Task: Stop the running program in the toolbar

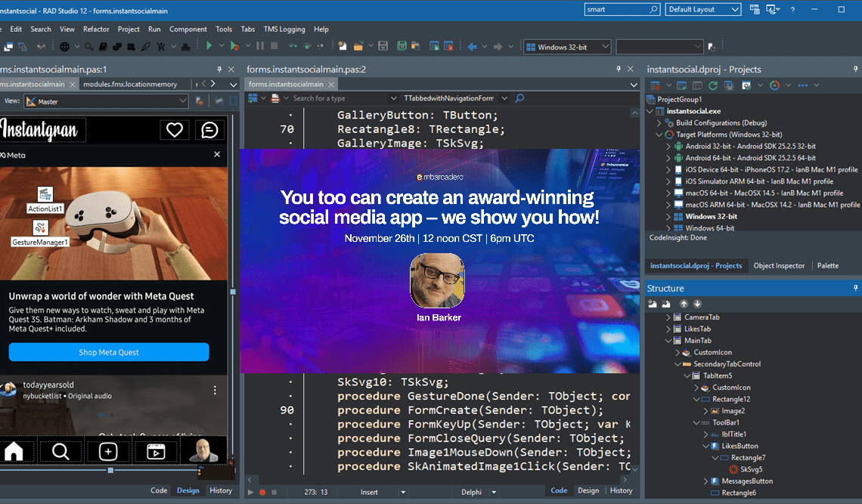Action: point(274,46)
